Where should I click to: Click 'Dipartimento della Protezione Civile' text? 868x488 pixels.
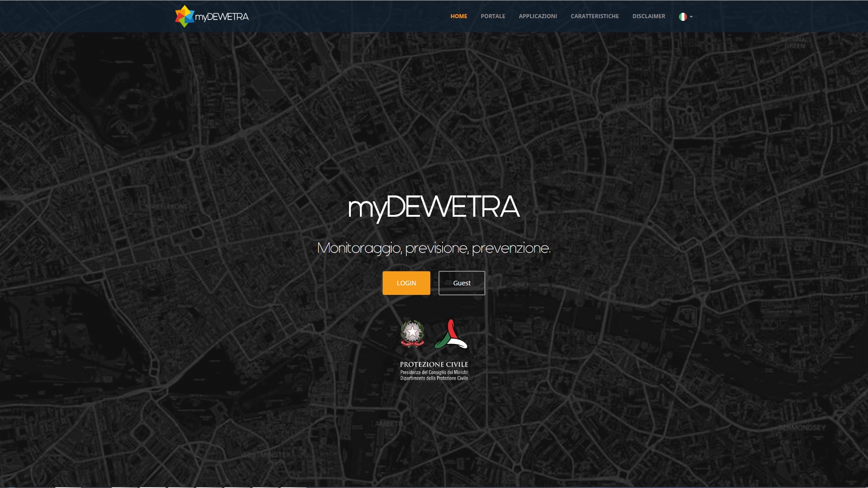coord(434,378)
